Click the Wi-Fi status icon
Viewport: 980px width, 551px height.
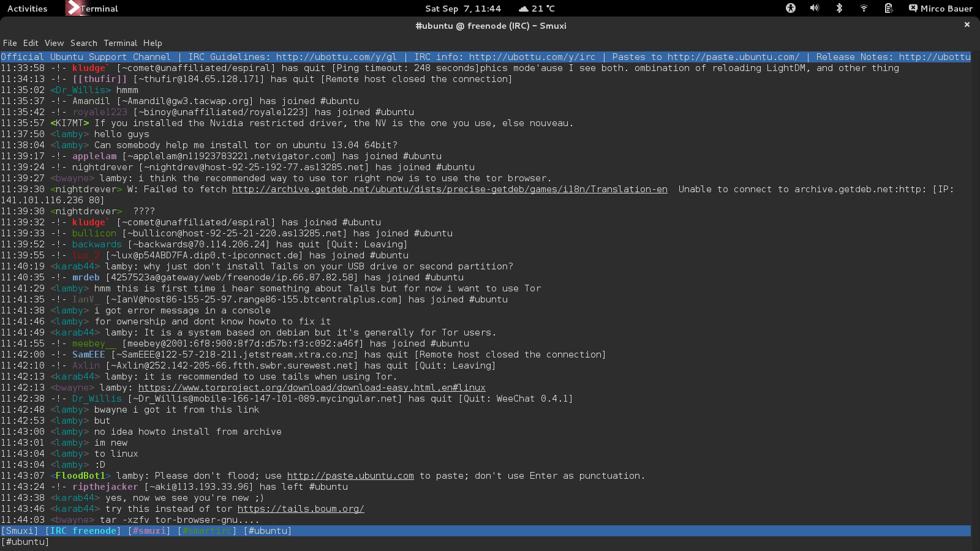pos(864,9)
